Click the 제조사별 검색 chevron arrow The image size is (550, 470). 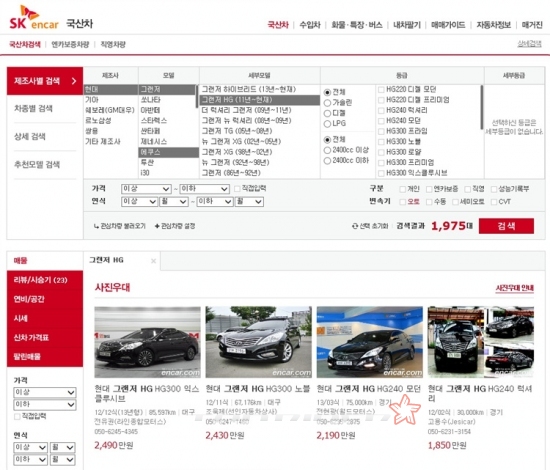[x=74, y=81]
